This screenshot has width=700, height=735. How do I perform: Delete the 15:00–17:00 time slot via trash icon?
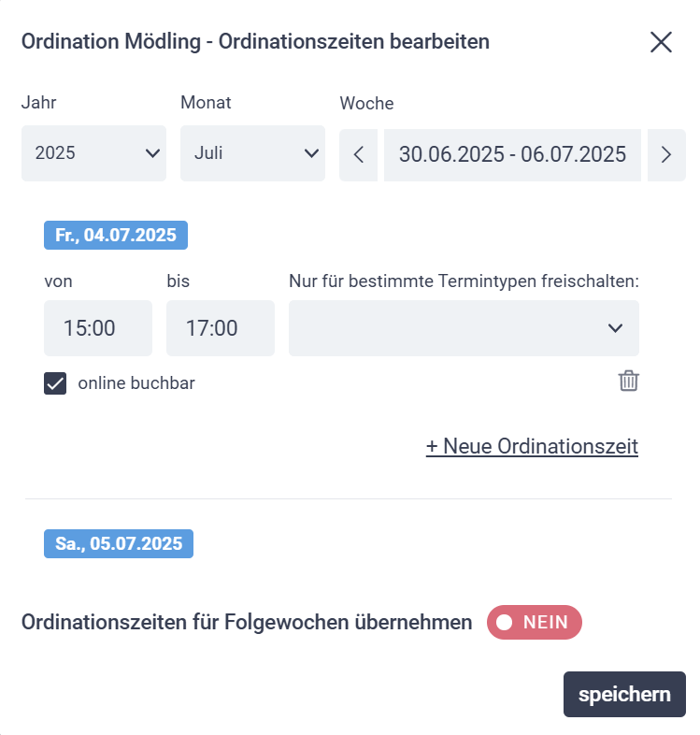pyautogui.click(x=628, y=381)
